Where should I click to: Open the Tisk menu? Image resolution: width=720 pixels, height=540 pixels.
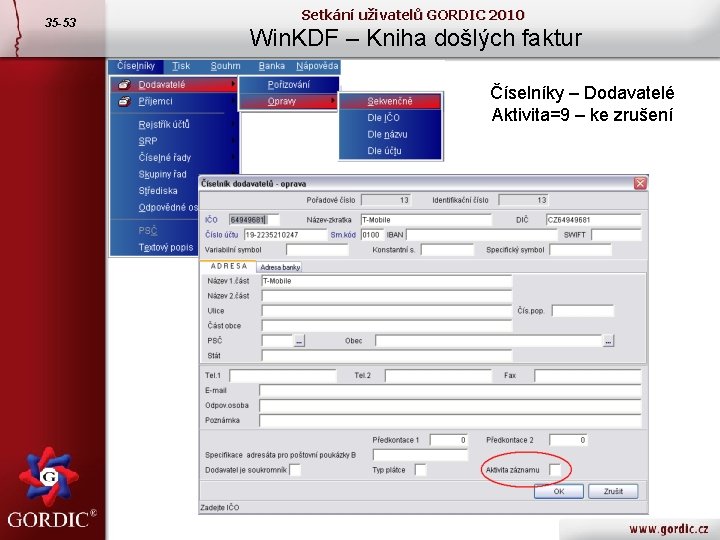(x=181, y=66)
